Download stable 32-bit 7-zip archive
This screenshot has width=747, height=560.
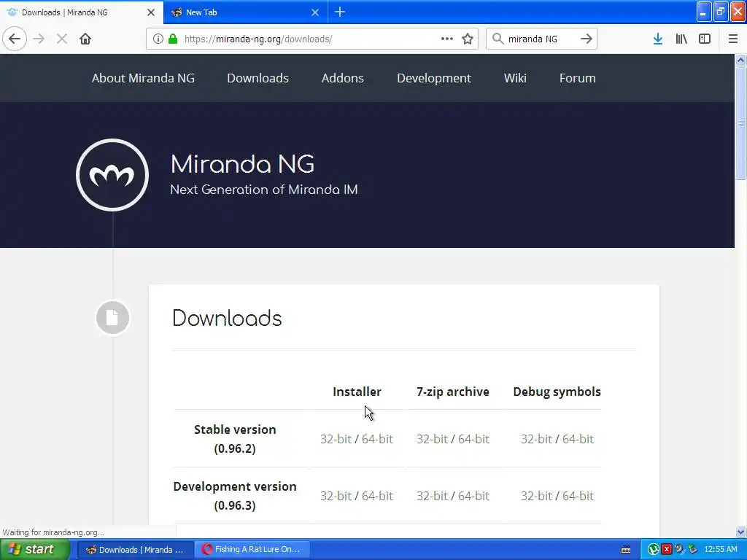click(x=432, y=438)
